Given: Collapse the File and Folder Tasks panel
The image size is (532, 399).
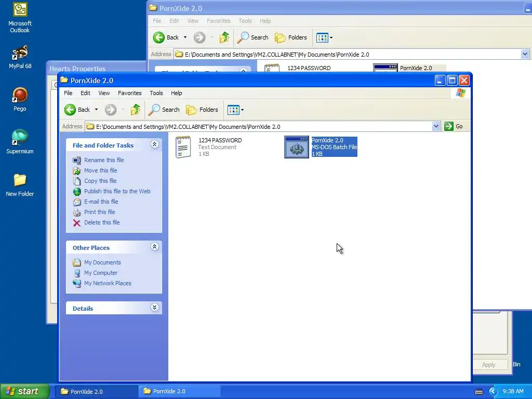Looking at the screenshot, I should click(x=154, y=144).
